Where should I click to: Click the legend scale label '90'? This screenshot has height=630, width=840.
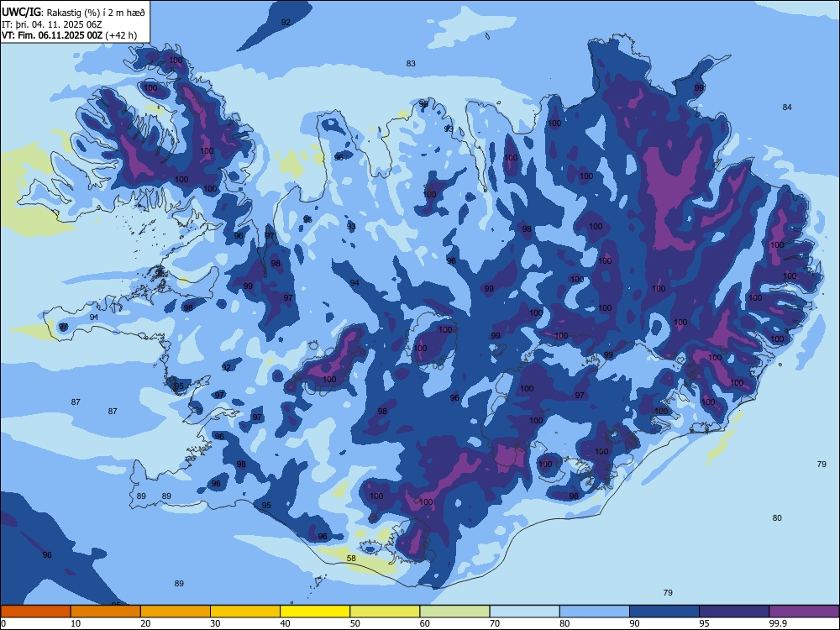(635, 623)
